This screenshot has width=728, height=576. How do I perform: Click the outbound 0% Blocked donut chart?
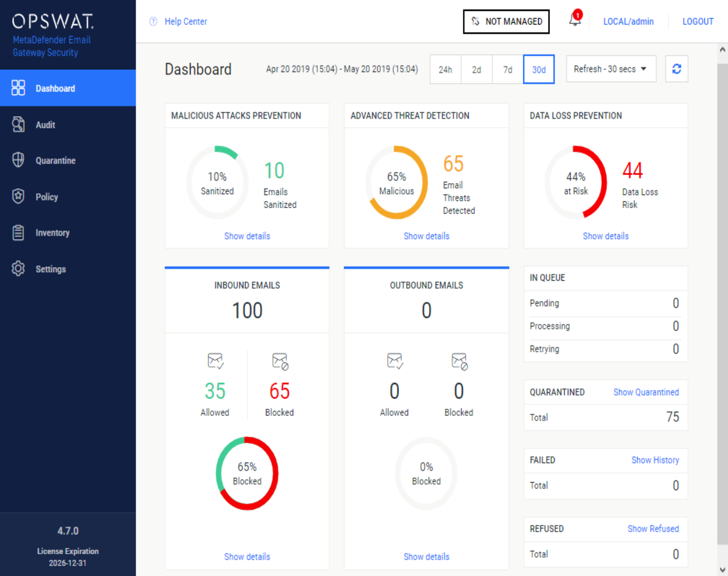(426, 473)
